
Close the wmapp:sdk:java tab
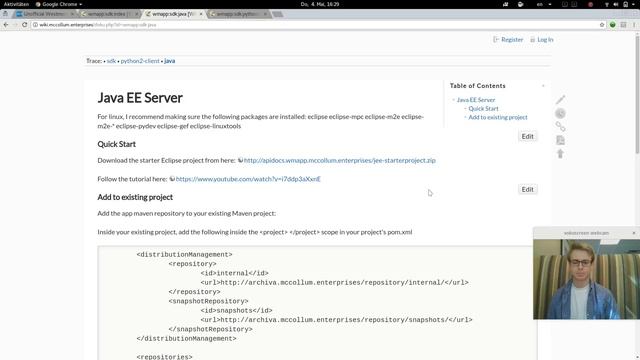pos(201,14)
